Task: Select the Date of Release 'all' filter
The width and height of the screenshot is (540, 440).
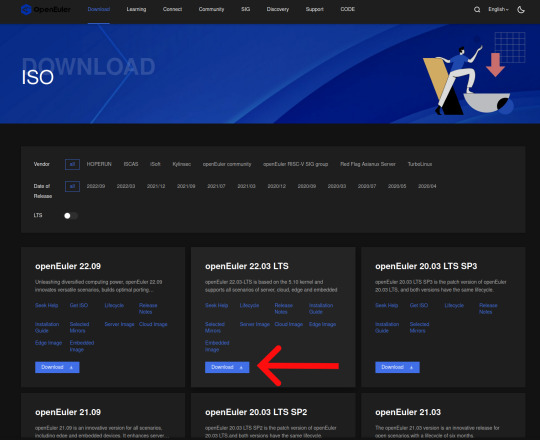Action: (72, 186)
